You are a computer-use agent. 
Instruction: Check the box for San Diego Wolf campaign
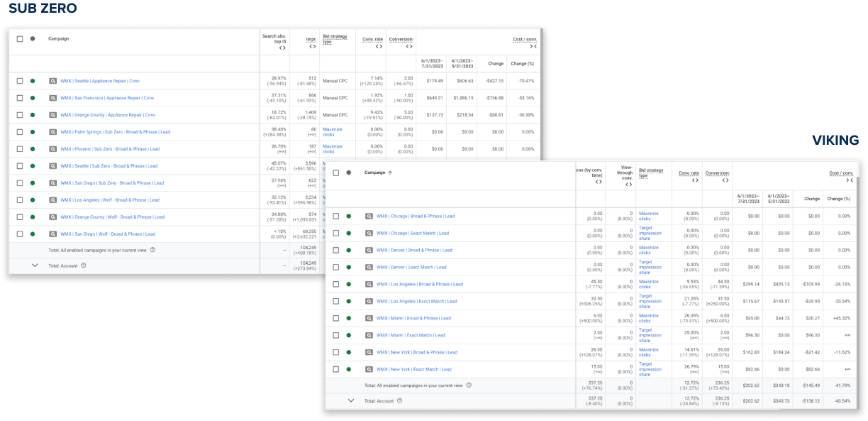[x=20, y=234]
